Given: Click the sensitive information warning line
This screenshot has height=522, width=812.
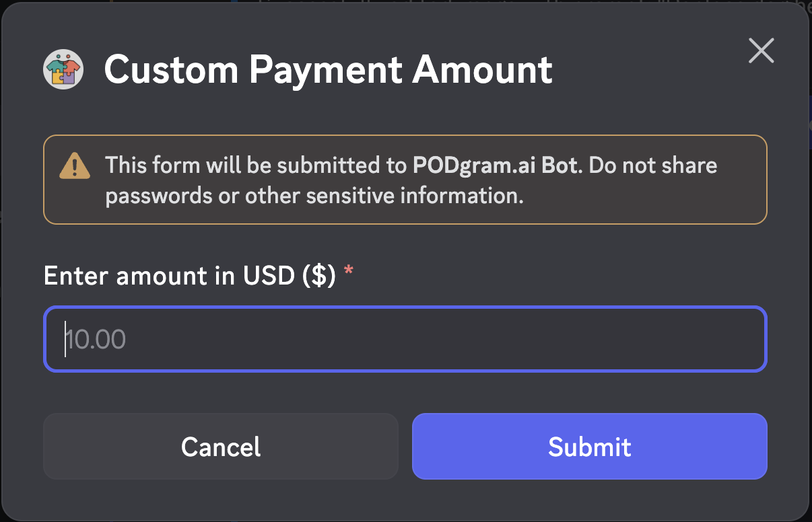Looking at the screenshot, I should (314, 196).
